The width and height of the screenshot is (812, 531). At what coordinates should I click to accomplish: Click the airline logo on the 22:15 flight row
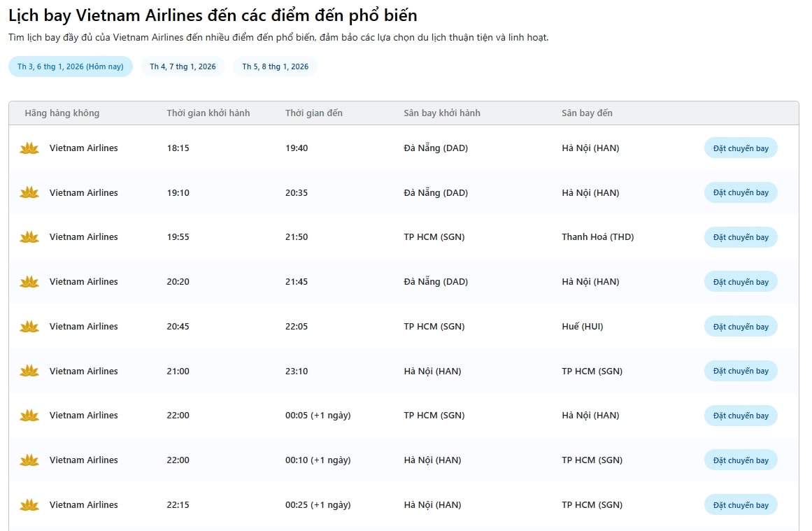pyautogui.click(x=29, y=504)
